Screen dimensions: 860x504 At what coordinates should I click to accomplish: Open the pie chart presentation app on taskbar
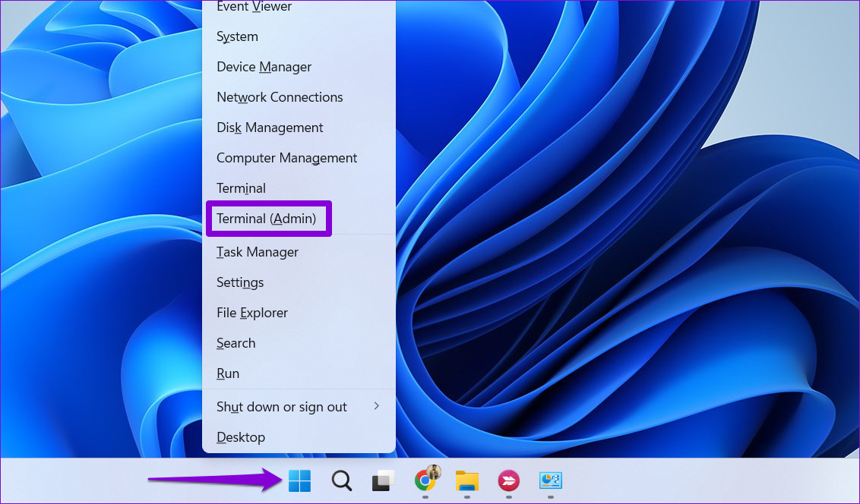pos(550,481)
